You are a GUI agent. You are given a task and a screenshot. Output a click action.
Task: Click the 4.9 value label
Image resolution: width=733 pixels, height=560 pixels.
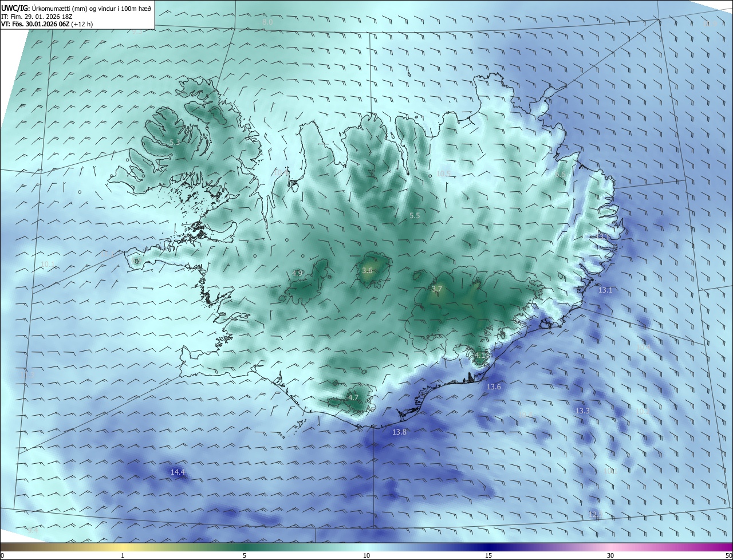tap(297, 273)
